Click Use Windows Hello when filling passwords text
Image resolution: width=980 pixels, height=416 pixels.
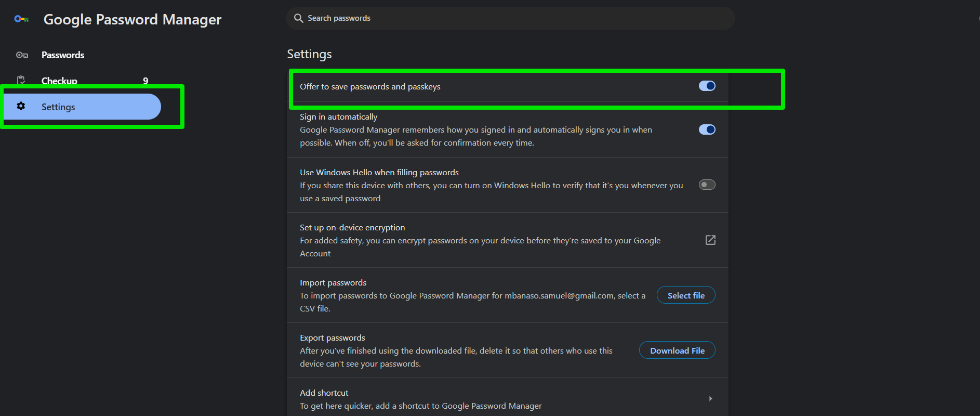[x=379, y=173]
